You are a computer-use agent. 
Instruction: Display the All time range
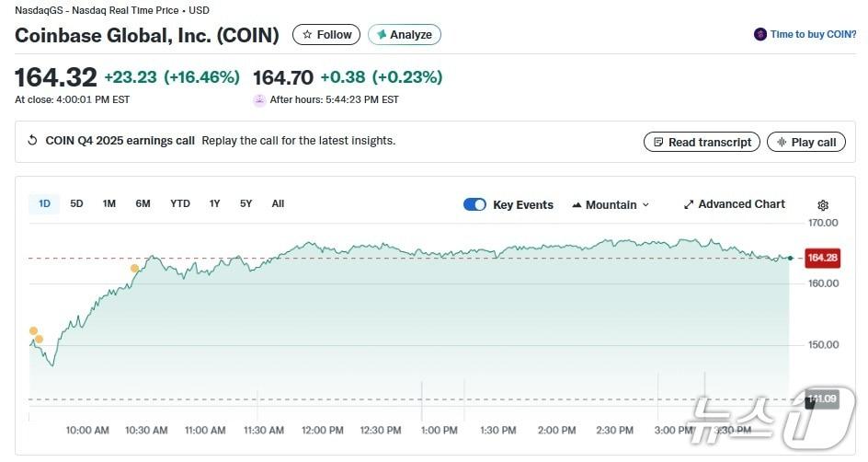pos(278,203)
